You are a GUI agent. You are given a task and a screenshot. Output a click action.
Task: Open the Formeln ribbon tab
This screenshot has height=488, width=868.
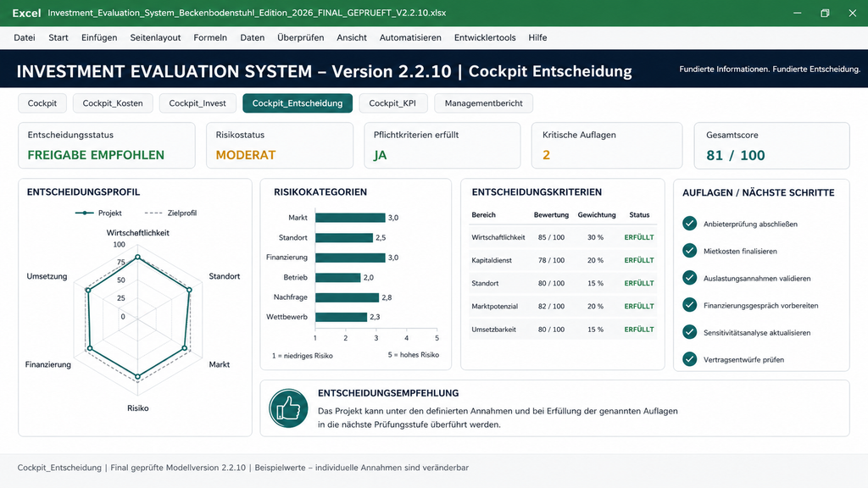[x=210, y=37]
